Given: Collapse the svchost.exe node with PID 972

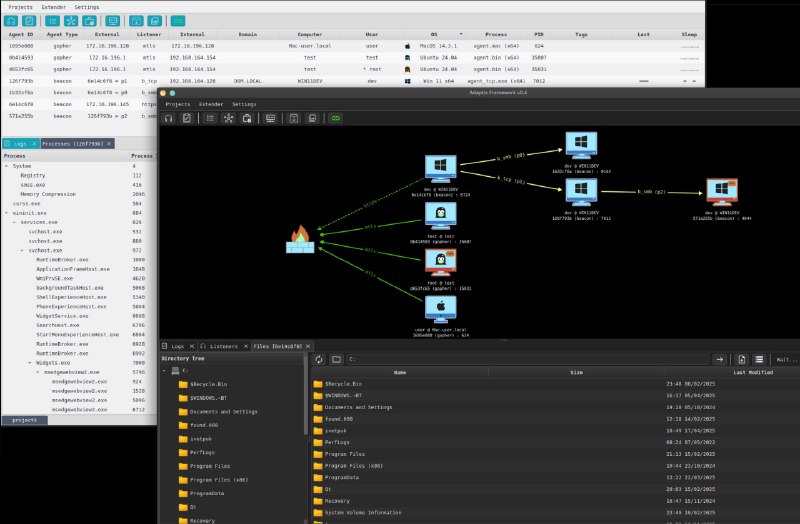Looking at the screenshot, I should point(22,251).
